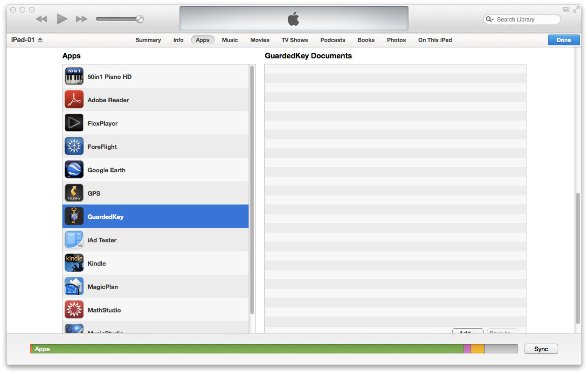Image resolution: width=588 pixels, height=374 pixels.
Task: Open the Movies tab
Action: [260, 40]
